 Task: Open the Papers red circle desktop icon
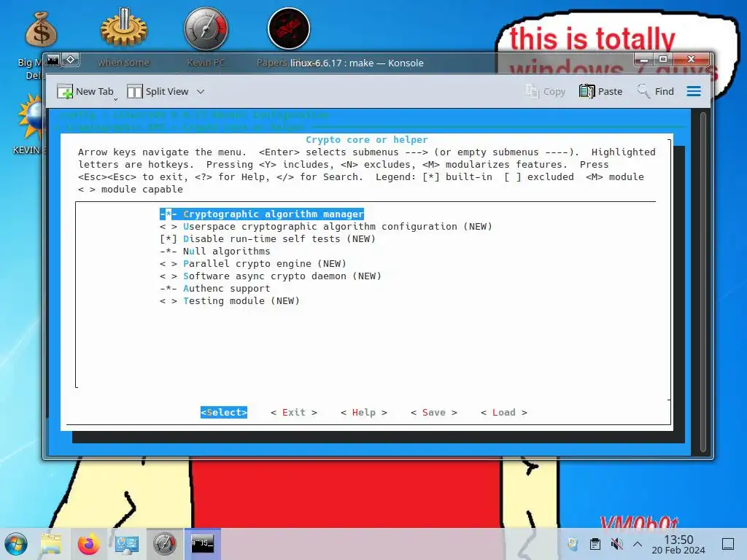289,28
